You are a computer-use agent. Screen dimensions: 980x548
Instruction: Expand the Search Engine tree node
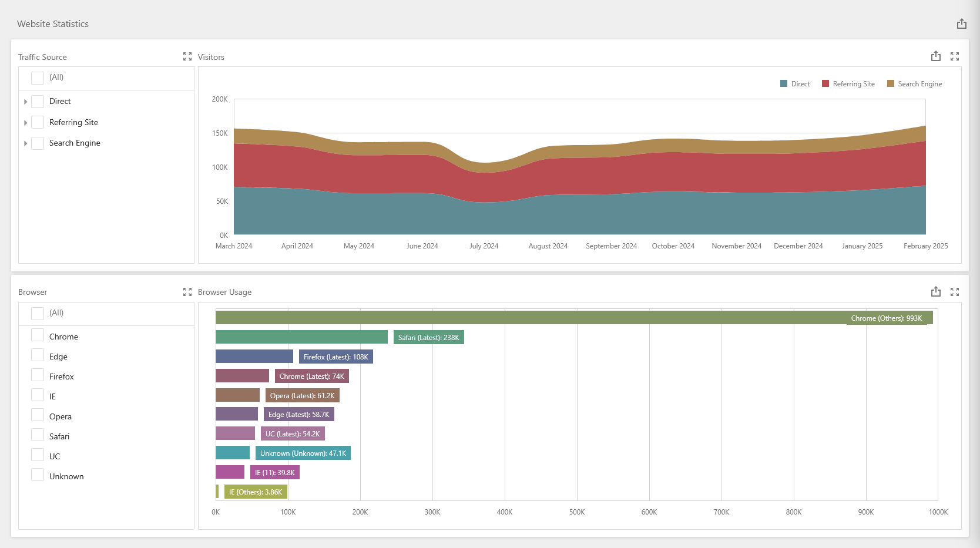point(25,143)
